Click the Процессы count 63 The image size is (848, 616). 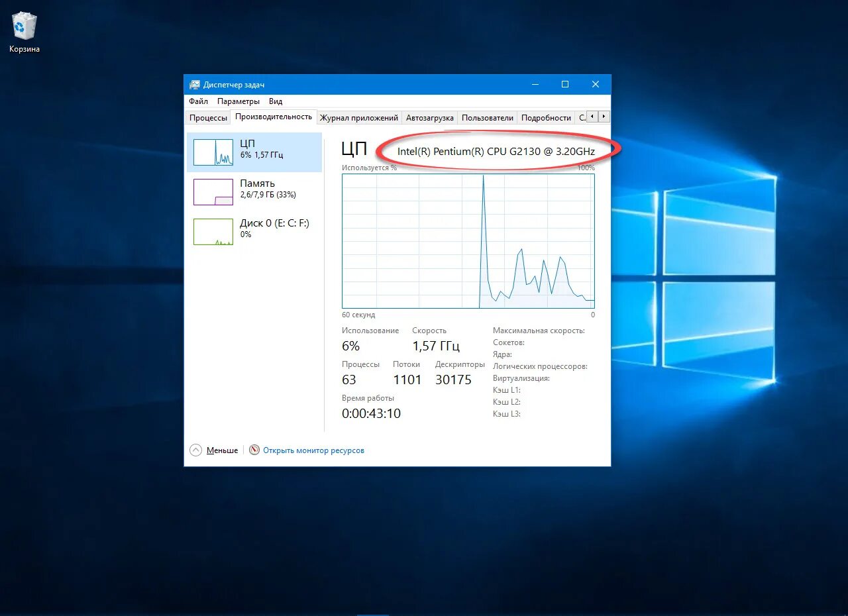(x=349, y=380)
